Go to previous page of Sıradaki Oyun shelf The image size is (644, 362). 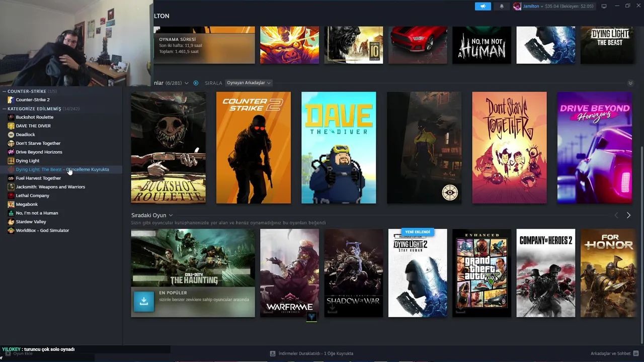click(616, 215)
